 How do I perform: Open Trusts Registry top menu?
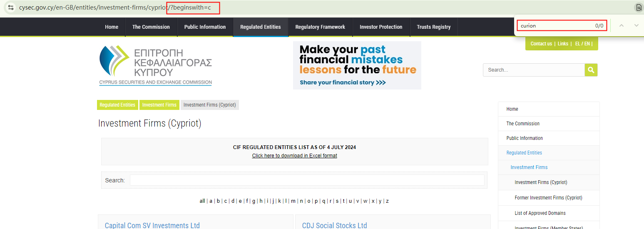(434, 27)
